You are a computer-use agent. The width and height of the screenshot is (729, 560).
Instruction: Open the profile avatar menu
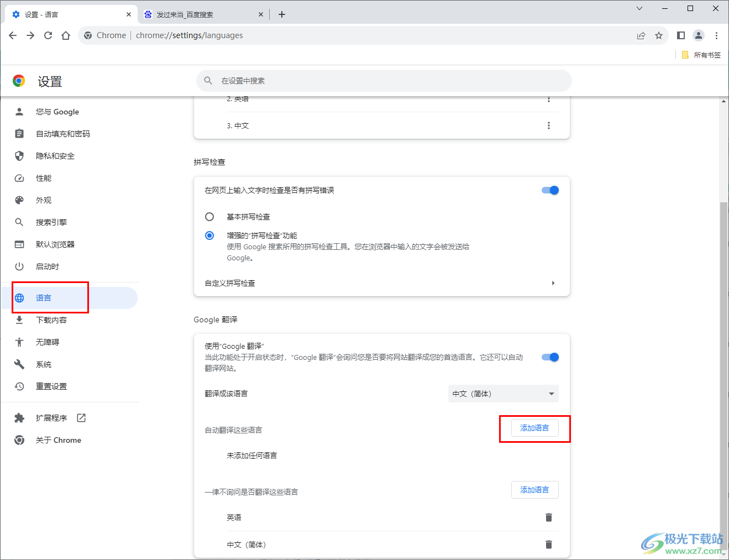[x=699, y=35]
